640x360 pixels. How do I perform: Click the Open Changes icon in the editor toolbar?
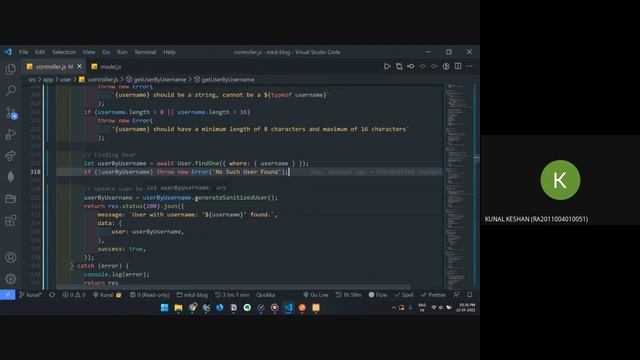click(x=399, y=66)
